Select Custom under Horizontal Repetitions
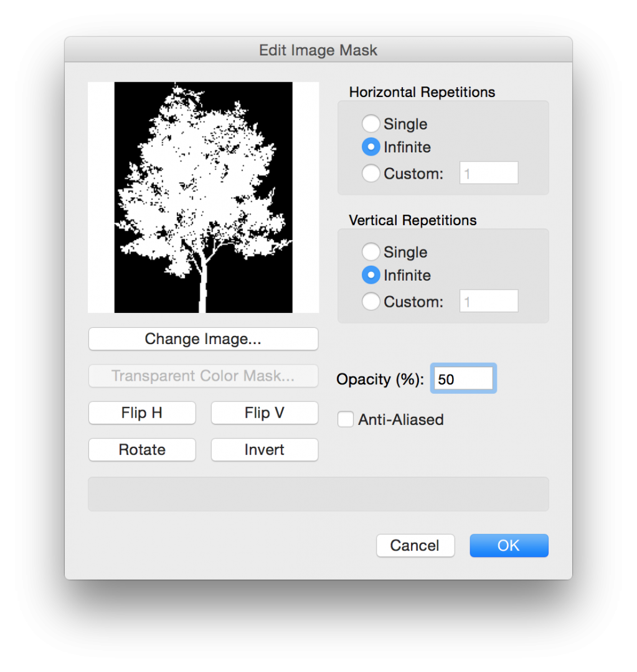This screenshot has width=637, height=672. point(371,174)
